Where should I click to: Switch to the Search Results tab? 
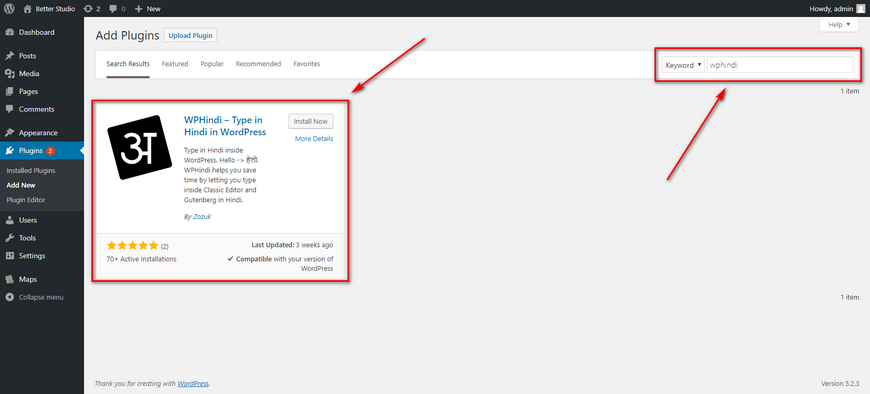tap(128, 64)
